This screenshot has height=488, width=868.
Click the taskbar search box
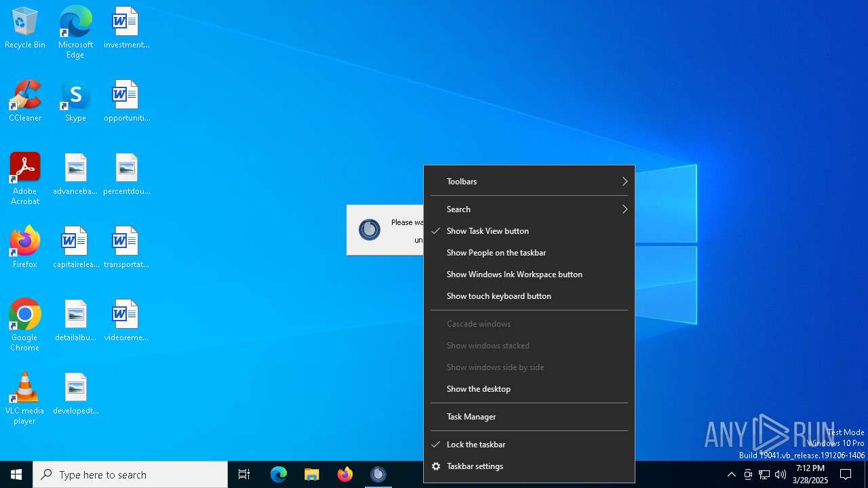pos(130,474)
